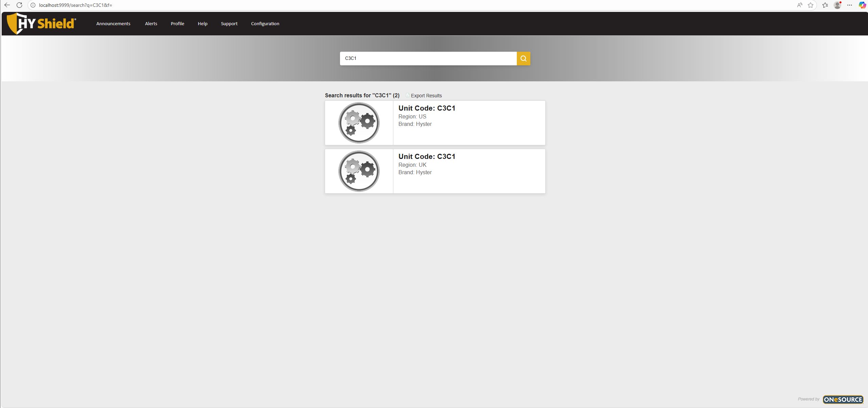This screenshot has height=408, width=868.
Task: Click the ONeSOURCE logo in footer
Action: [843, 399]
